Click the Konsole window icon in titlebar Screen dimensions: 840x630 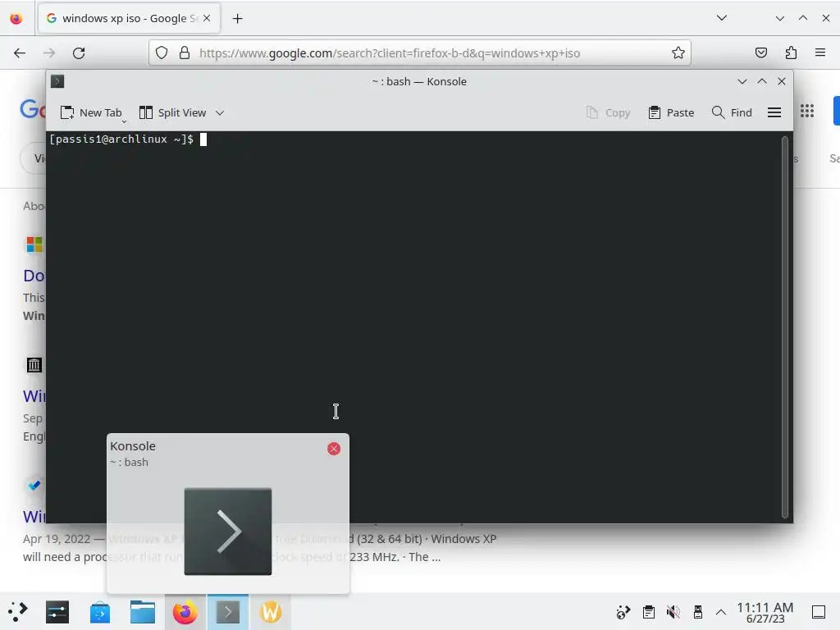pos(57,81)
